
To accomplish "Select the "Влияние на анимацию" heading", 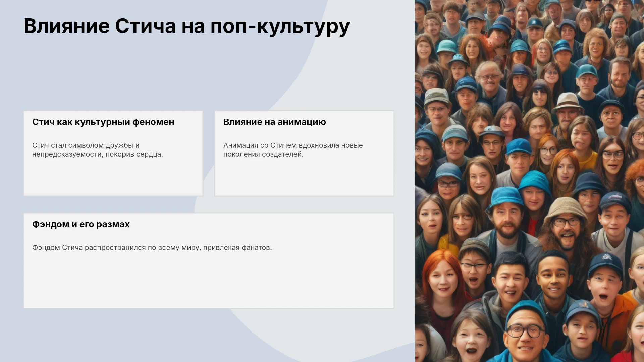I will point(275,122).
